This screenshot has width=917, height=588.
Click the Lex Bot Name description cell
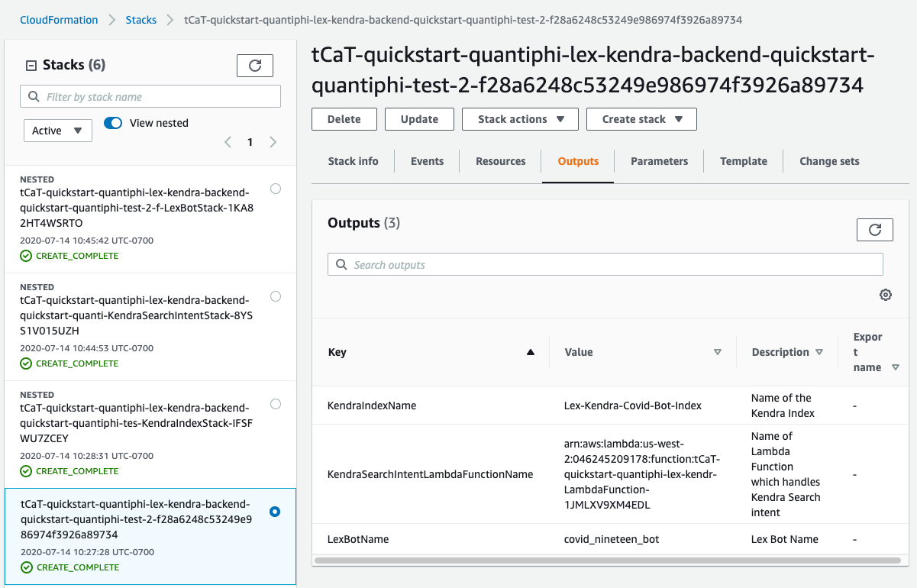pyautogui.click(x=785, y=539)
